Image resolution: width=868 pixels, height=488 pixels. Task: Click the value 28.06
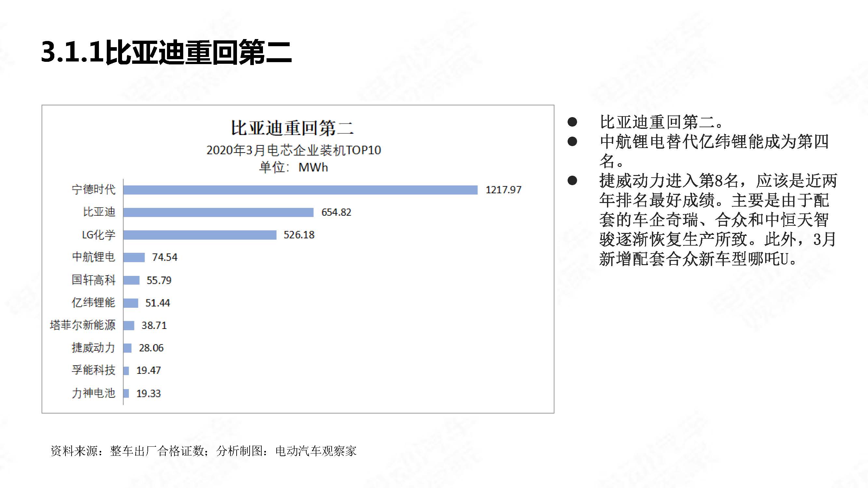coord(151,348)
